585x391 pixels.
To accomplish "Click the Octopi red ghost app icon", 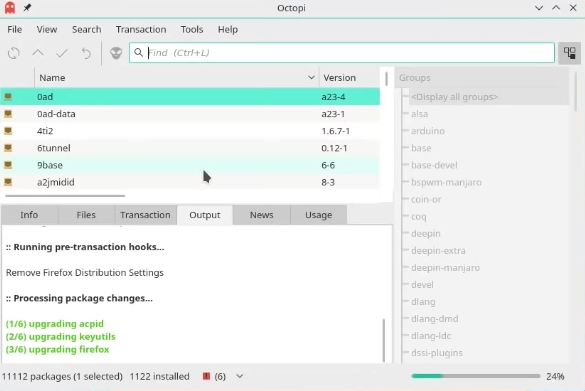I will 10,8.
